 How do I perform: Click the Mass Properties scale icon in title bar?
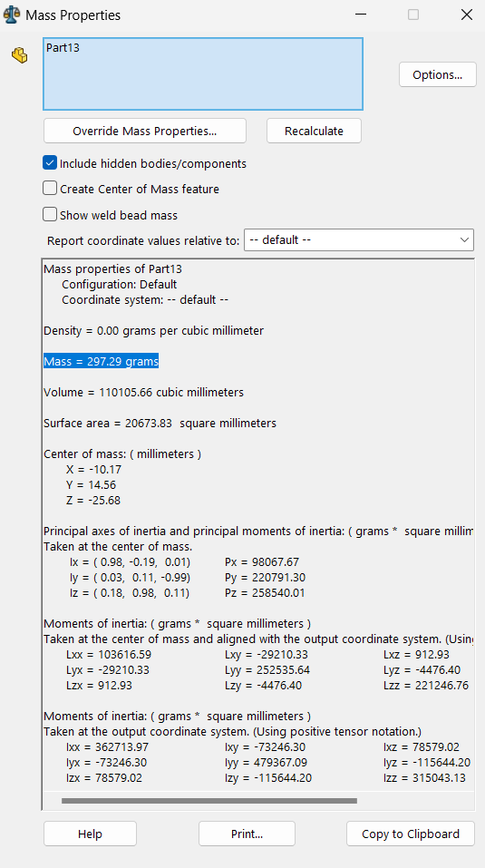click(12, 15)
